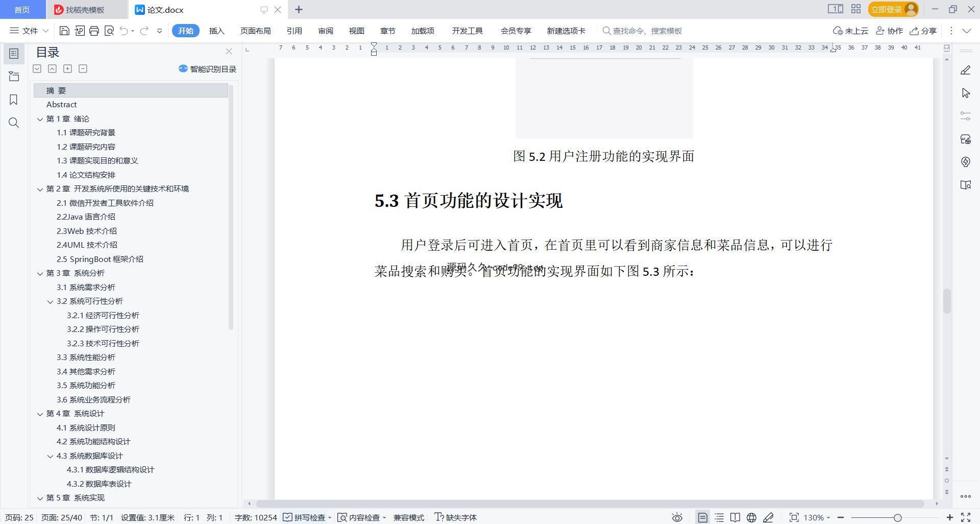Switch to web layout view icon
980x524 pixels.
tap(751, 517)
